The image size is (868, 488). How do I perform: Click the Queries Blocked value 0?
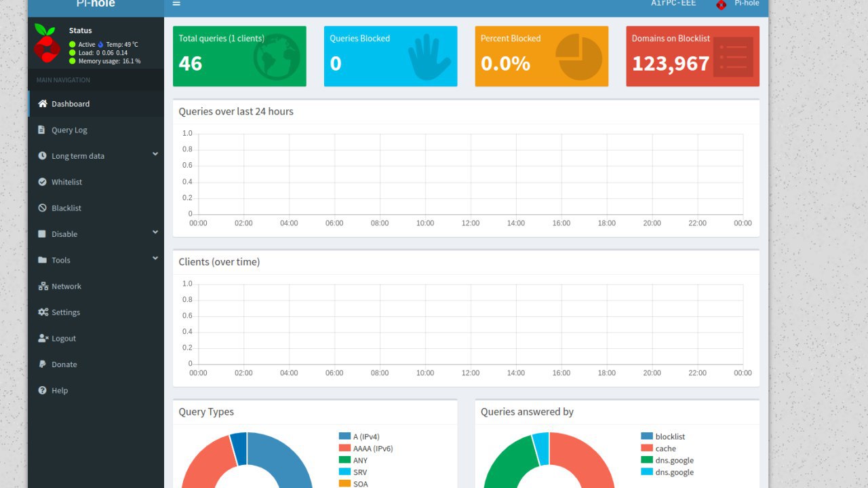[336, 63]
